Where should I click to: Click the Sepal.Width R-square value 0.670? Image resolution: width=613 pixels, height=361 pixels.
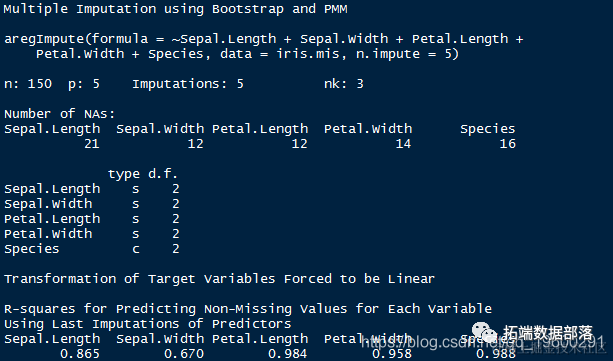pyautogui.click(x=184, y=354)
